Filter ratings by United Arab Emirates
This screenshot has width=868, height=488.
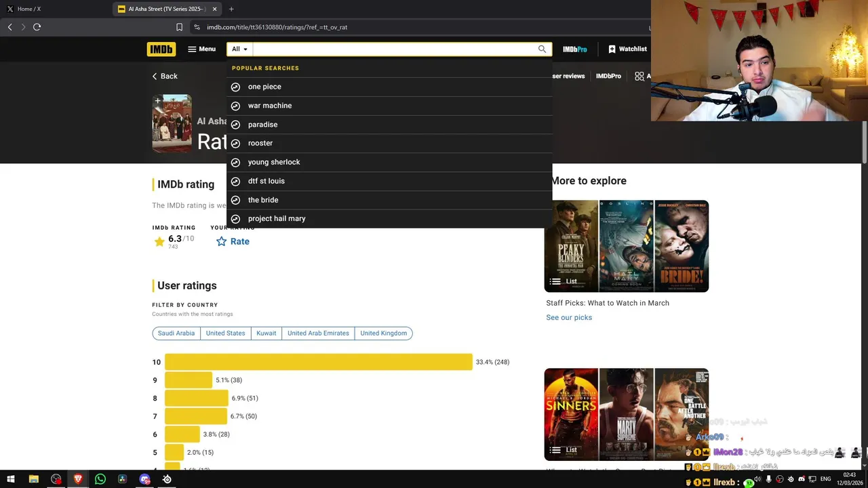(x=318, y=333)
